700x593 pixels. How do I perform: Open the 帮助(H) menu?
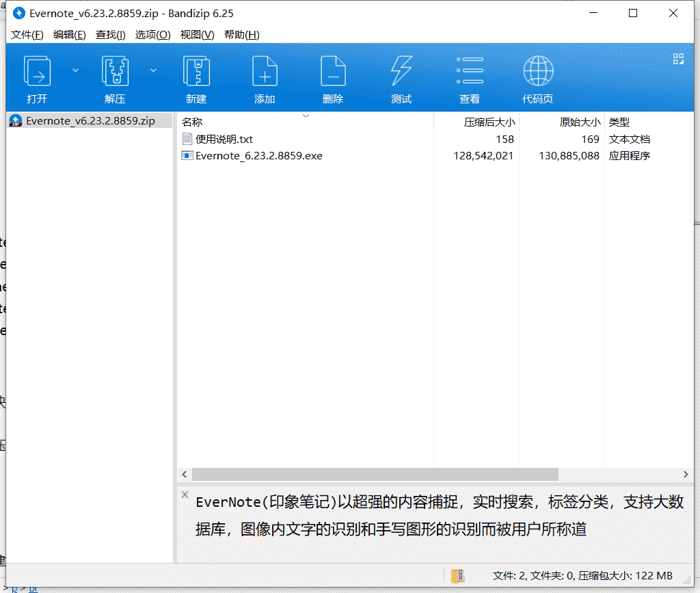click(241, 35)
